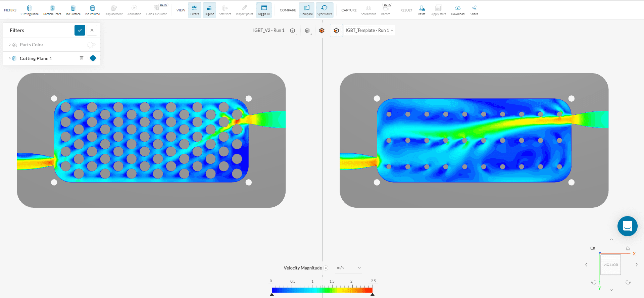Delete Cutting Plane 1 using trash icon
This screenshot has width=644, height=298.
[82, 58]
